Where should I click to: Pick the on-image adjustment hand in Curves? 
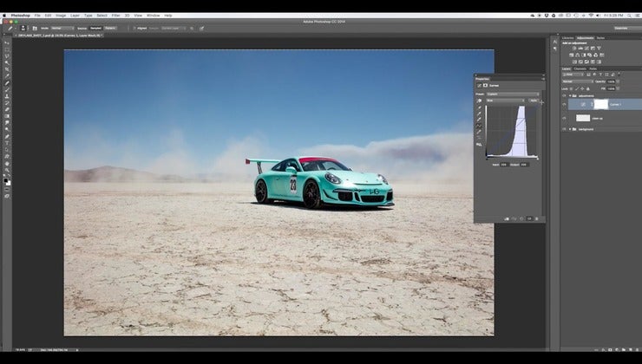pos(479,101)
